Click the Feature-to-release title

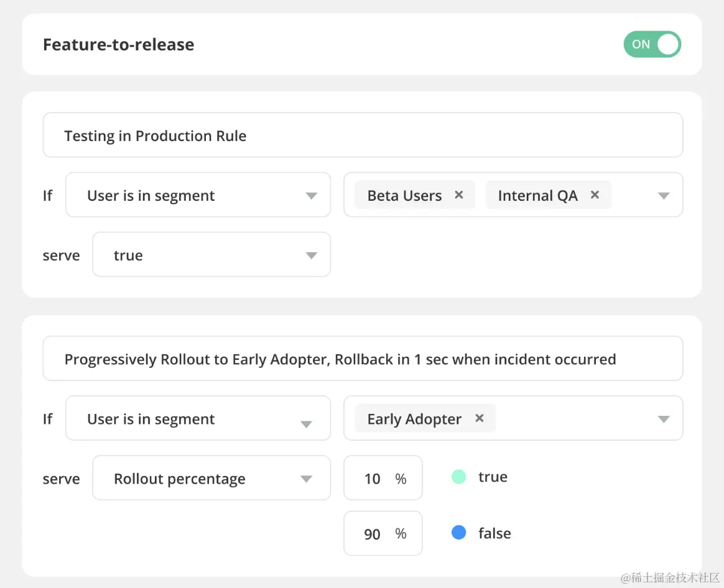(x=118, y=45)
